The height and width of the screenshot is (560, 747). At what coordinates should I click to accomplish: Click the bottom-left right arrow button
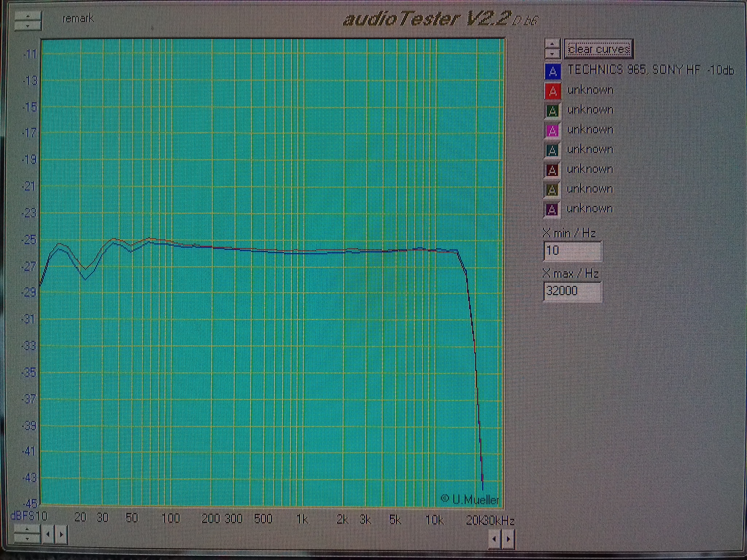click(x=61, y=535)
